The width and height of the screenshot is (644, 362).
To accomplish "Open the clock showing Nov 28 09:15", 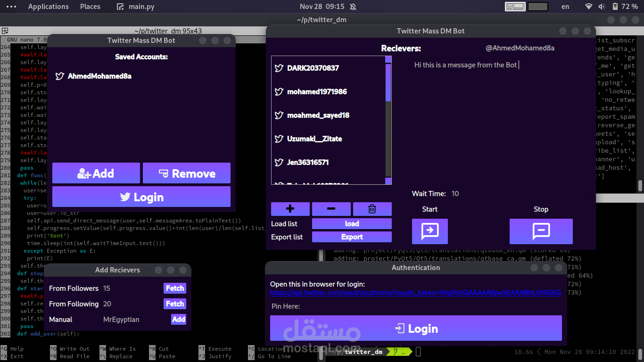I will [x=322, y=7].
